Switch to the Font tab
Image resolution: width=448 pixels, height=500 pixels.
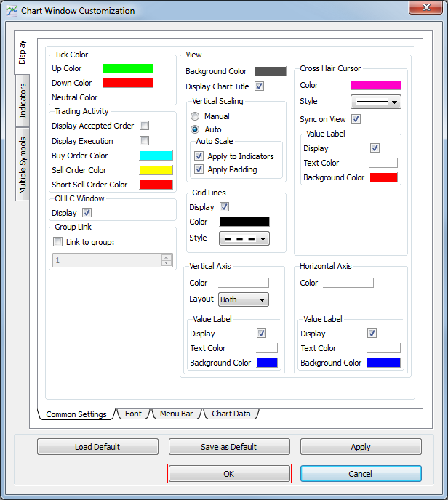[x=134, y=414]
